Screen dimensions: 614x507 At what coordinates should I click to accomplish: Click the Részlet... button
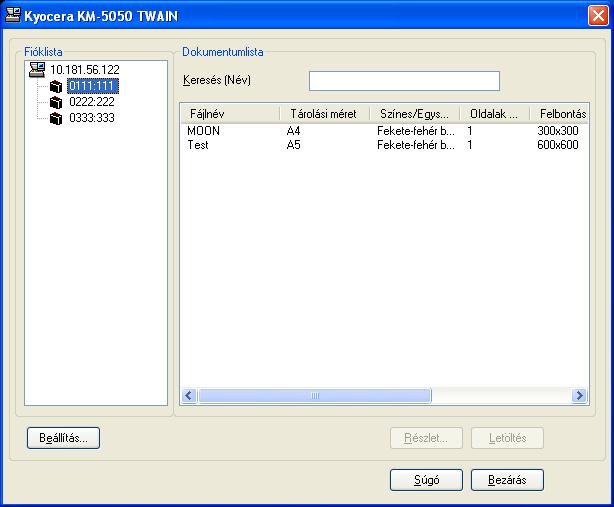(x=426, y=438)
